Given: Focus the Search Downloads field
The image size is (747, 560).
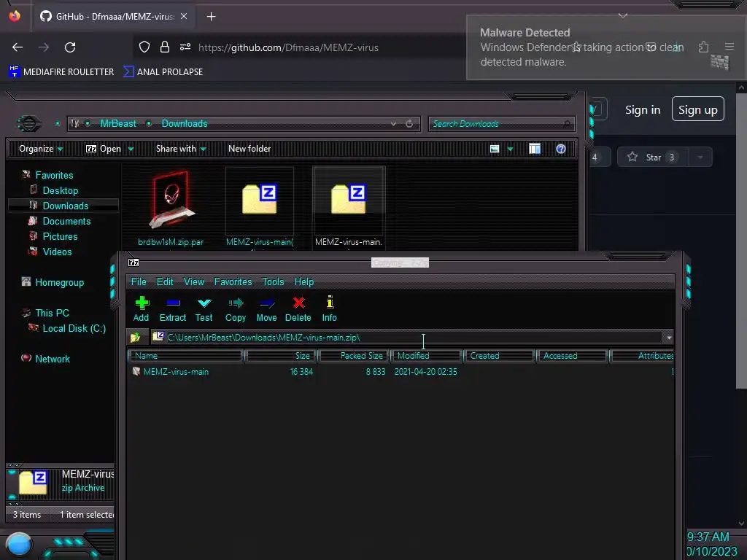Looking at the screenshot, I should tap(501, 124).
